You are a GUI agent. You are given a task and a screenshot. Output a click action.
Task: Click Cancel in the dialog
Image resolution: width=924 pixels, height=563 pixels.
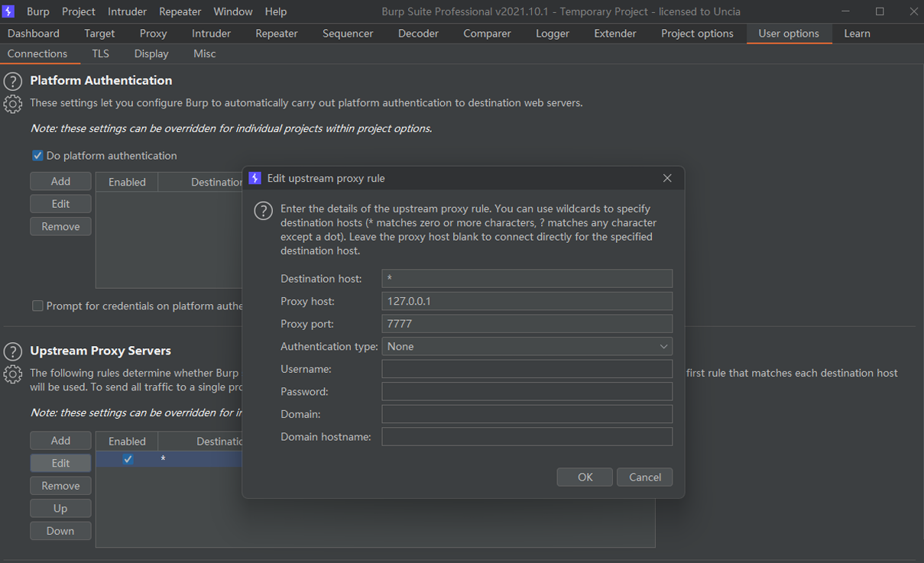(645, 477)
